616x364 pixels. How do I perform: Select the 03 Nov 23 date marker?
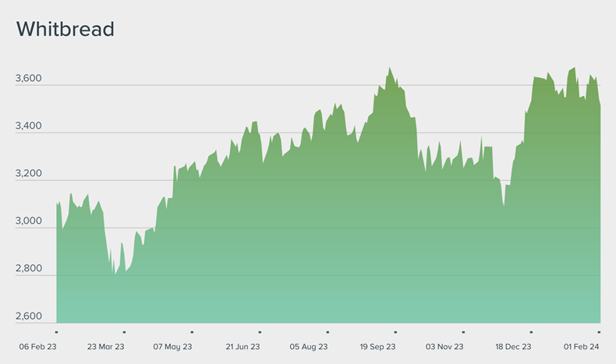(x=444, y=347)
